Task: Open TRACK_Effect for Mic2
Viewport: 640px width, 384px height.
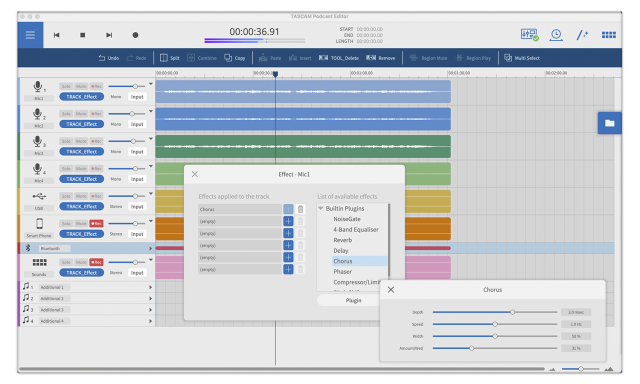Action: [x=82, y=124]
